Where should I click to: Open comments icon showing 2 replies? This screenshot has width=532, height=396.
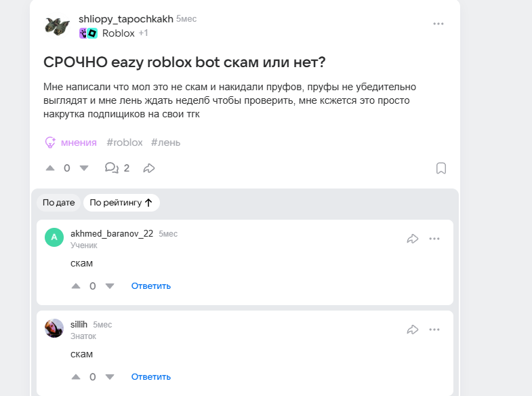coord(112,168)
